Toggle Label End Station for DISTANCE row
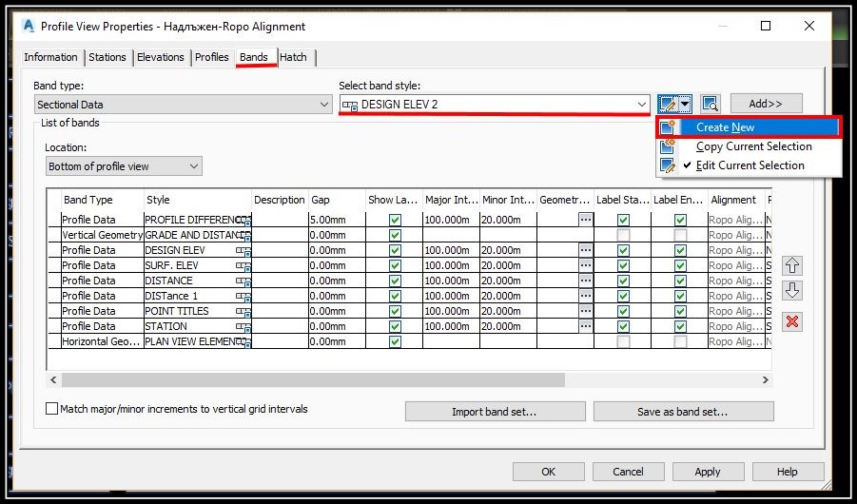Viewport: 857px width, 504px height. (680, 281)
